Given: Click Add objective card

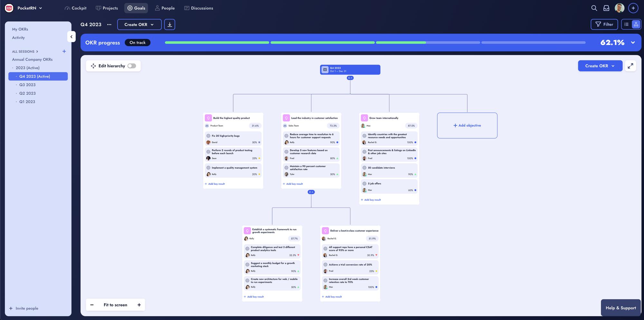Looking at the screenshot, I should pos(467,125).
